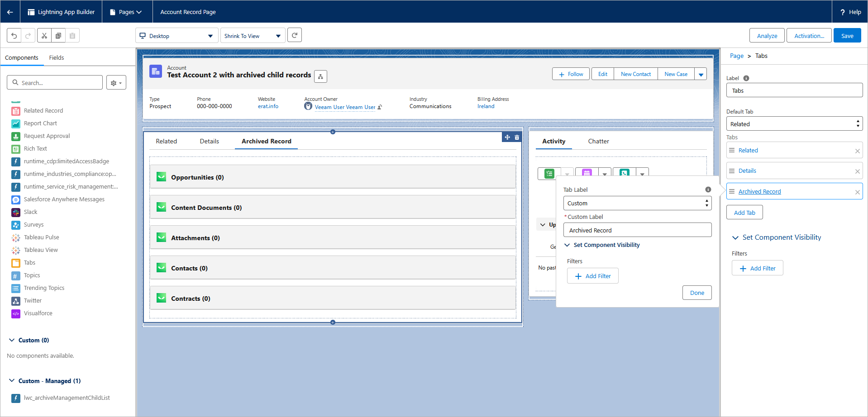868x417 pixels.
Task: Click the Archived Record link in Tabs list
Action: click(760, 191)
